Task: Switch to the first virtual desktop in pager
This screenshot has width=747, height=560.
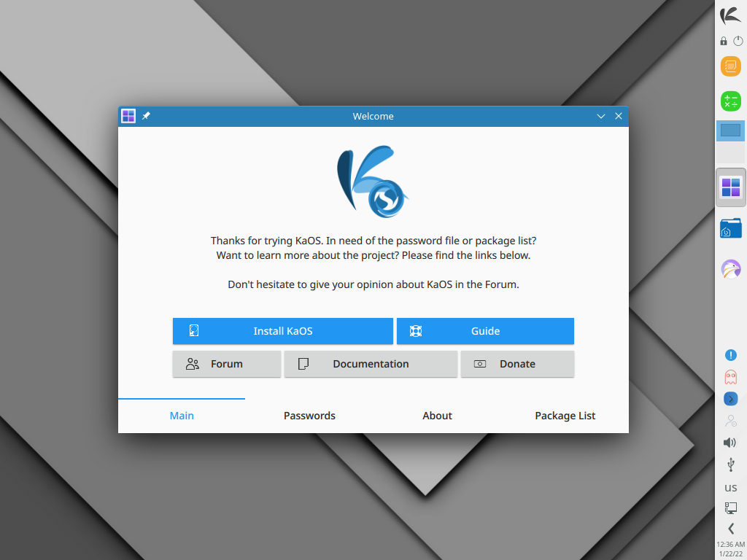Action: coord(730,131)
